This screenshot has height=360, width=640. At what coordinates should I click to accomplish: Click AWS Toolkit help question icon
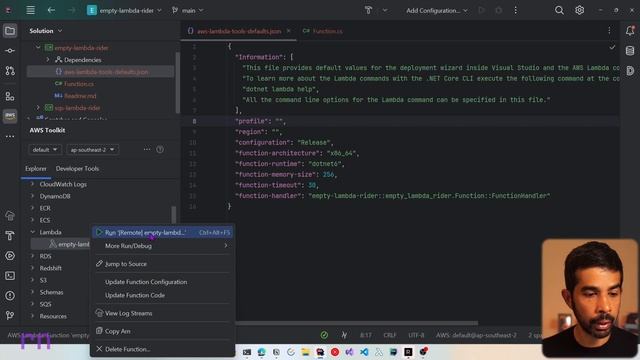(160, 149)
